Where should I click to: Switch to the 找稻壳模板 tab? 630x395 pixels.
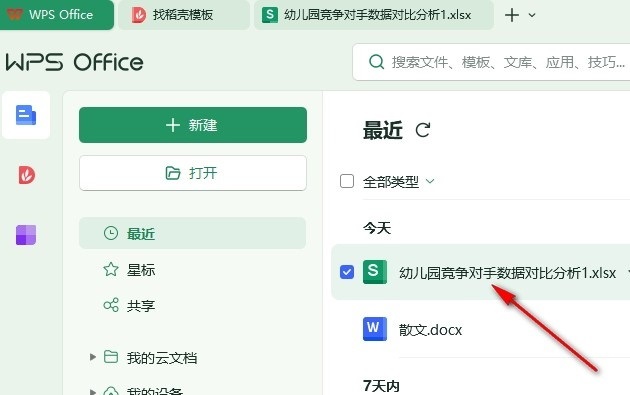pos(183,15)
